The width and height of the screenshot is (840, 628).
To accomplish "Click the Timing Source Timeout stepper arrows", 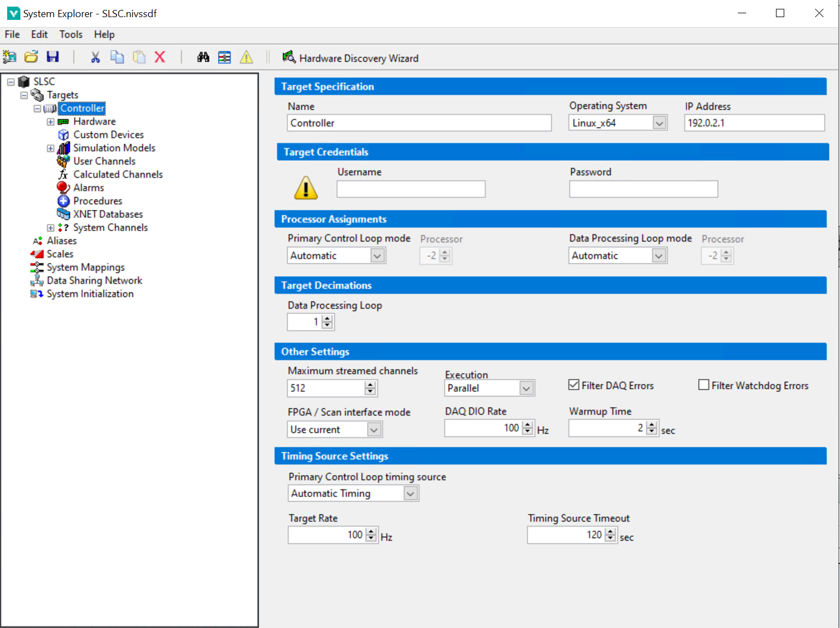I will 610,535.
